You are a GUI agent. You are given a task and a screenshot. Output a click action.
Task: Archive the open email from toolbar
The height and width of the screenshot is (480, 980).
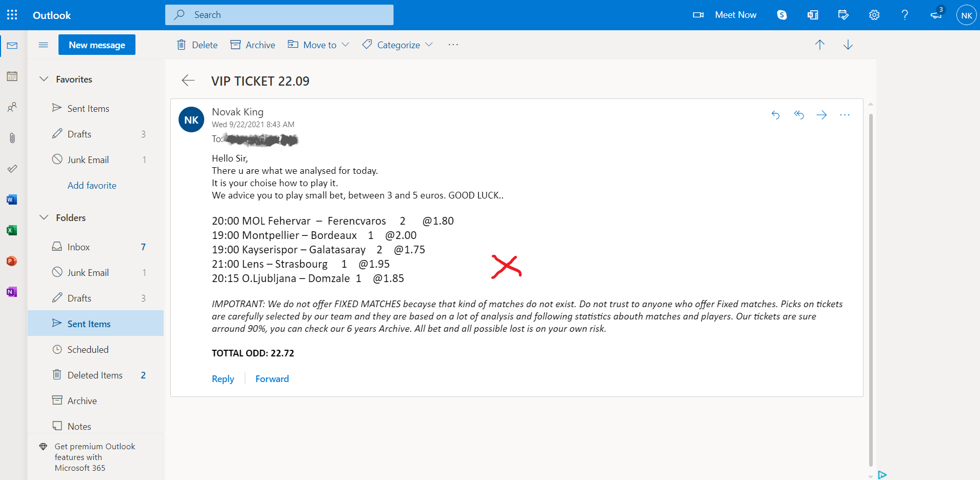[253, 45]
